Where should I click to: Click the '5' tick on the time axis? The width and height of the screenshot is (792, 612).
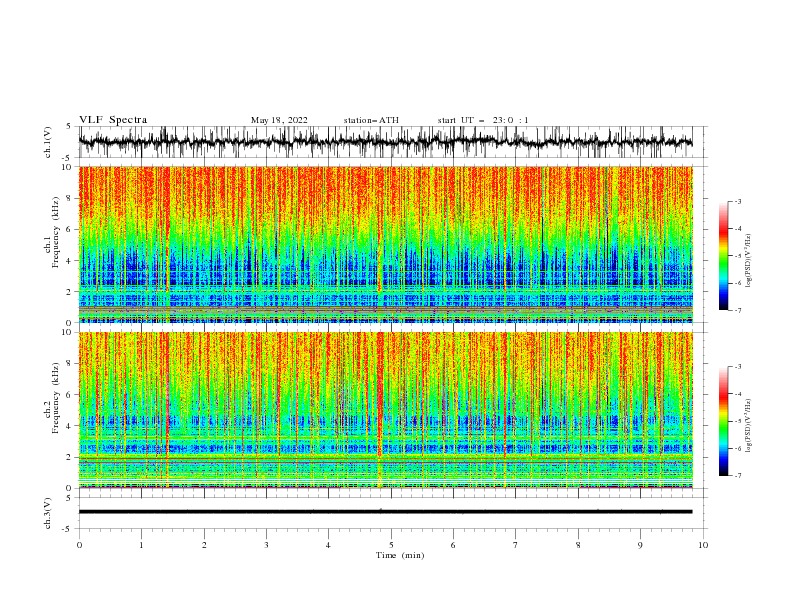[x=391, y=545]
